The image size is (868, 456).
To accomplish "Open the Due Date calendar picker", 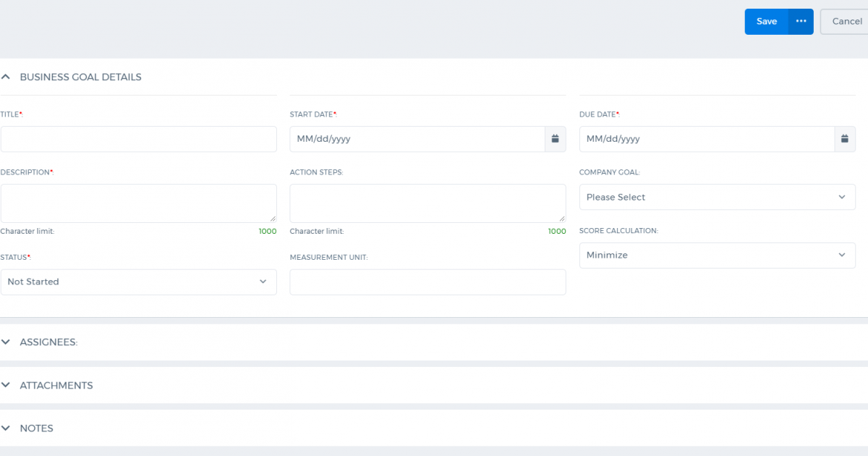I will (x=845, y=139).
